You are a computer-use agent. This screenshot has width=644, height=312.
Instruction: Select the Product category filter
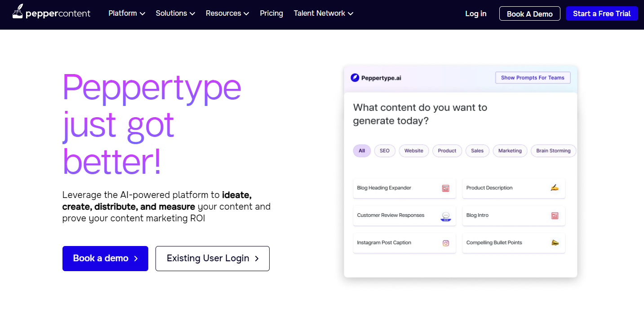(447, 151)
